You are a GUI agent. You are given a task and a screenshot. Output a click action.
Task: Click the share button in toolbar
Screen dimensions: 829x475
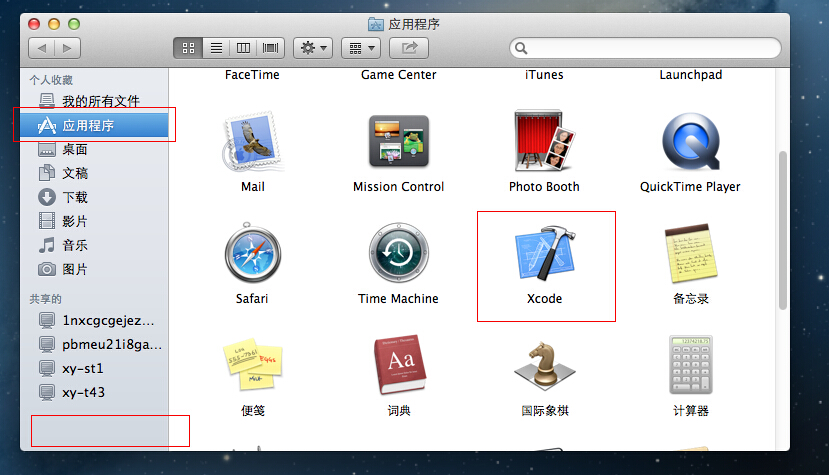click(x=409, y=48)
